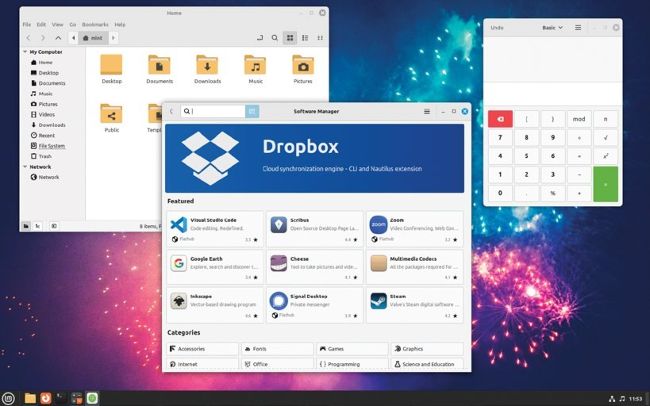
Task: Open the Help menu in file manager
Action: pyautogui.click(x=120, y=24)
